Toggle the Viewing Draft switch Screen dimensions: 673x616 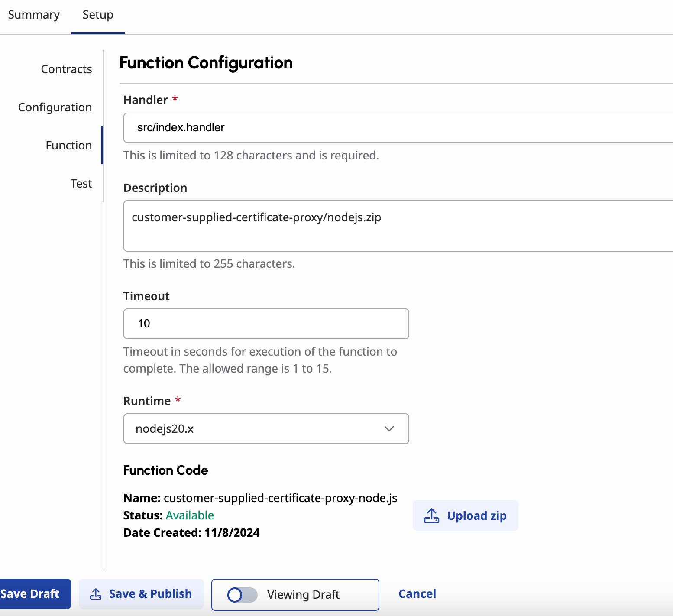242,595
